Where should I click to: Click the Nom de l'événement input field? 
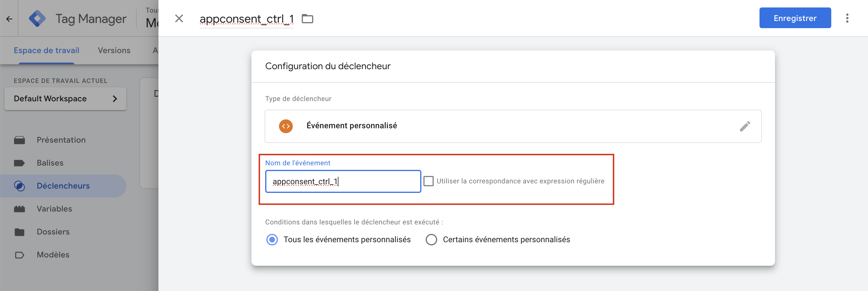(x=343, y=182)
